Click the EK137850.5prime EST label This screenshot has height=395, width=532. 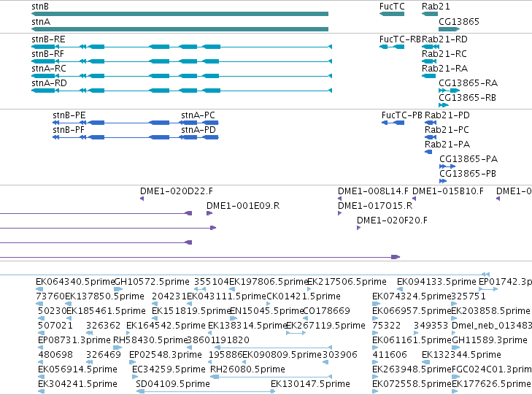(x=105, y=296)
